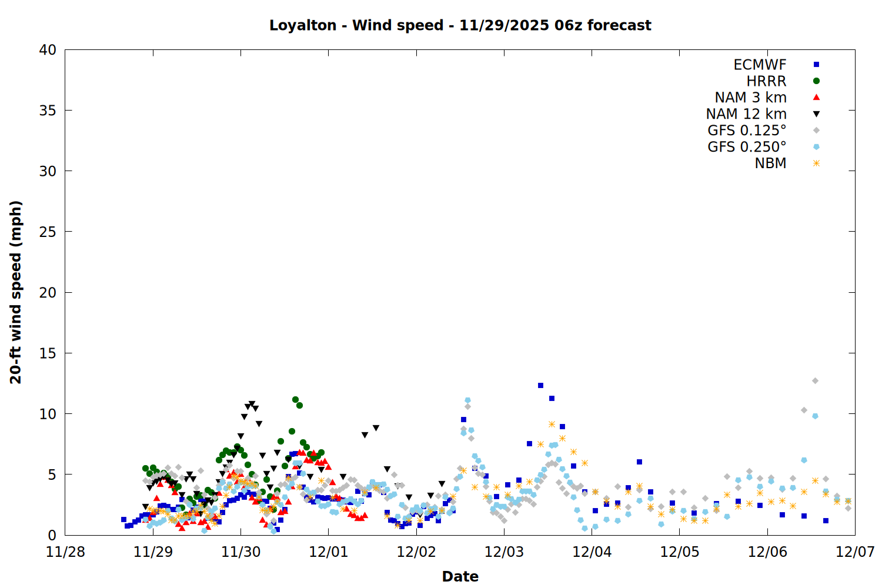Select the NBM legend label text
Viewport: 882px width, 588px height.
770,163
